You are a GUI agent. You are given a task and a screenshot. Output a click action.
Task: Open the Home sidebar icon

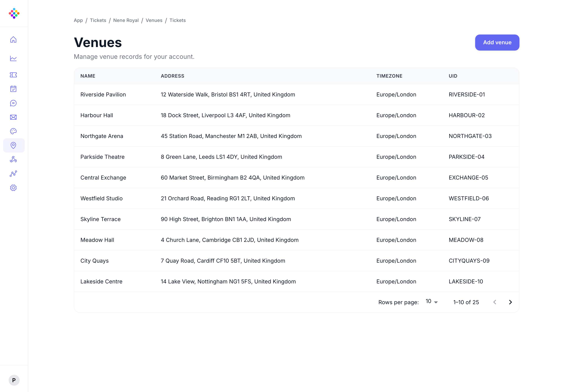click(x=13, y=40)
